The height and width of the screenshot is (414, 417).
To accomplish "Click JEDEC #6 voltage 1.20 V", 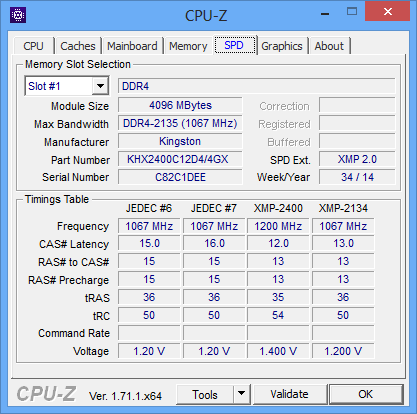I will click(x=149, y=351).
